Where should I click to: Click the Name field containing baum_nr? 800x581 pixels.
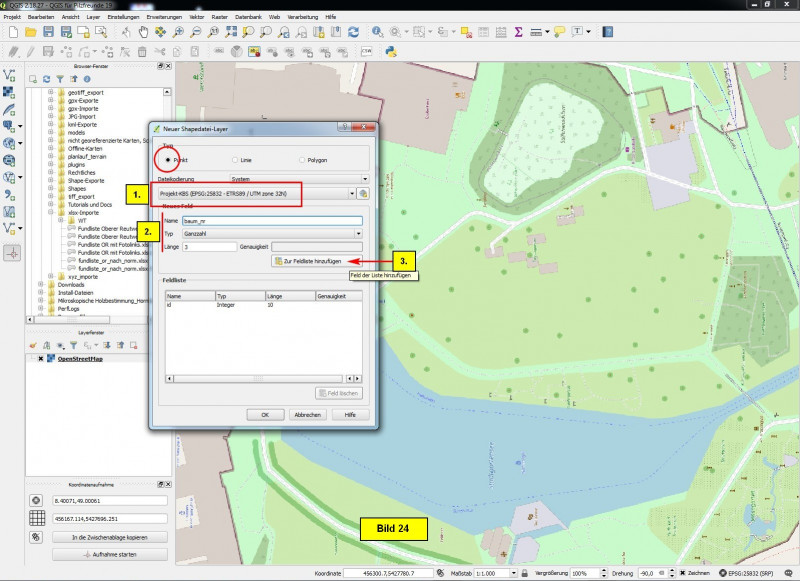point(272,220)
